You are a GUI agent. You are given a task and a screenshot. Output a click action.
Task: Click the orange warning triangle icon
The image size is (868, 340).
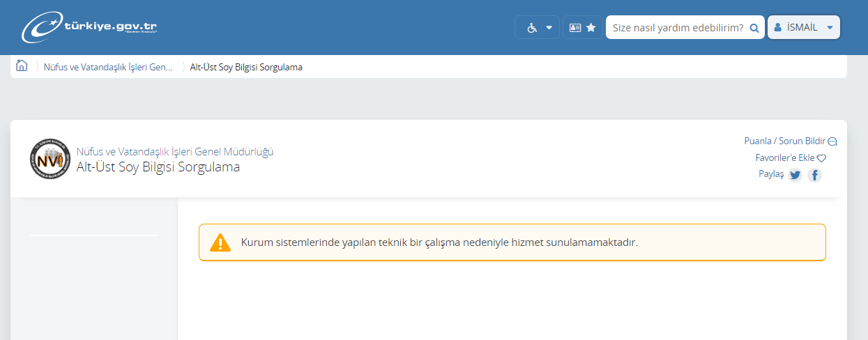pyautogui.click(x=220, y=242)
